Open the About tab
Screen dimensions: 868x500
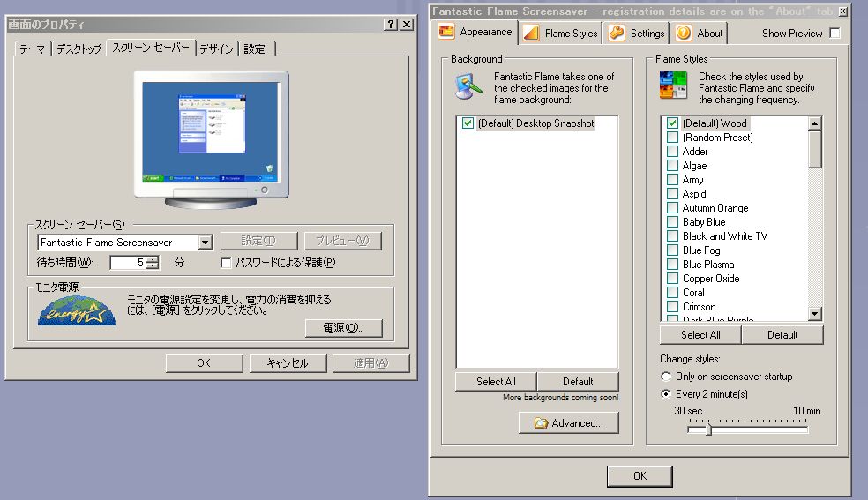coord(699,34)
